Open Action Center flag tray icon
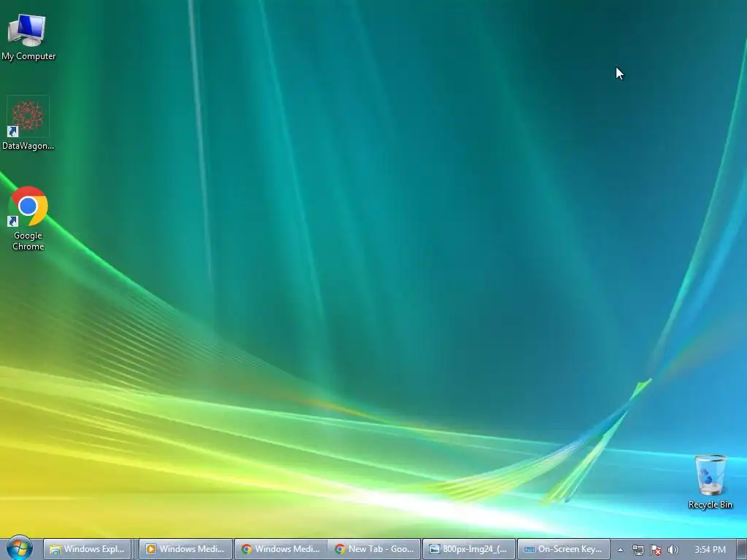The image size is (747, 560). [656, 550]
